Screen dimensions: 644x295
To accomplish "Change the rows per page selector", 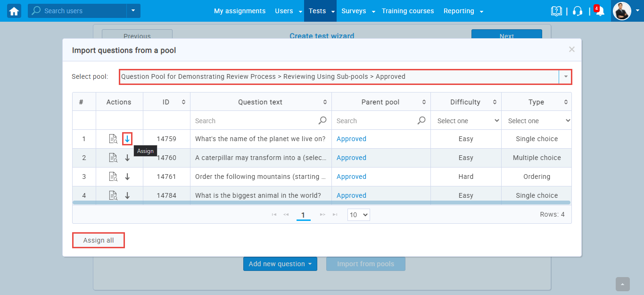I will pyautogui.click(x=358, y=215).
